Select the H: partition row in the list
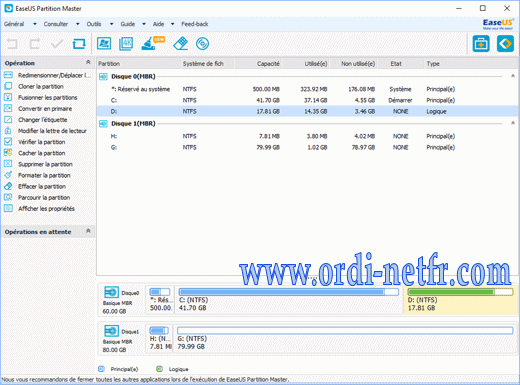Screen dimensions: 520x385 click(x=307, y=136)
